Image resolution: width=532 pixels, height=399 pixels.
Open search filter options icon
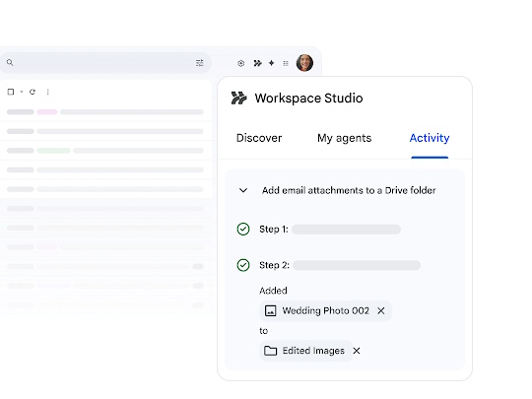pos(199,63)
